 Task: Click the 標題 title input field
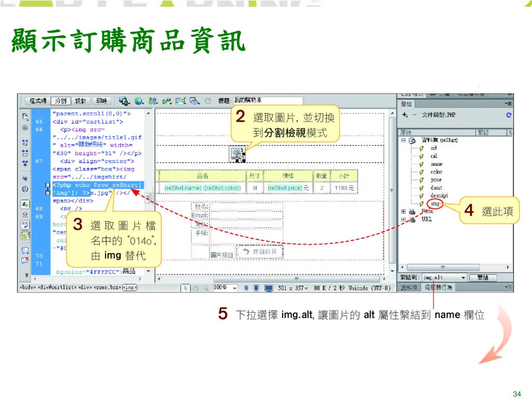pos(268,100)
